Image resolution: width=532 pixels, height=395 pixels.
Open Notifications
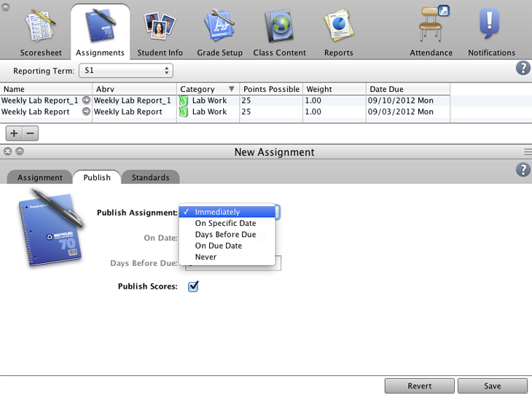click(x=491, y=31)
